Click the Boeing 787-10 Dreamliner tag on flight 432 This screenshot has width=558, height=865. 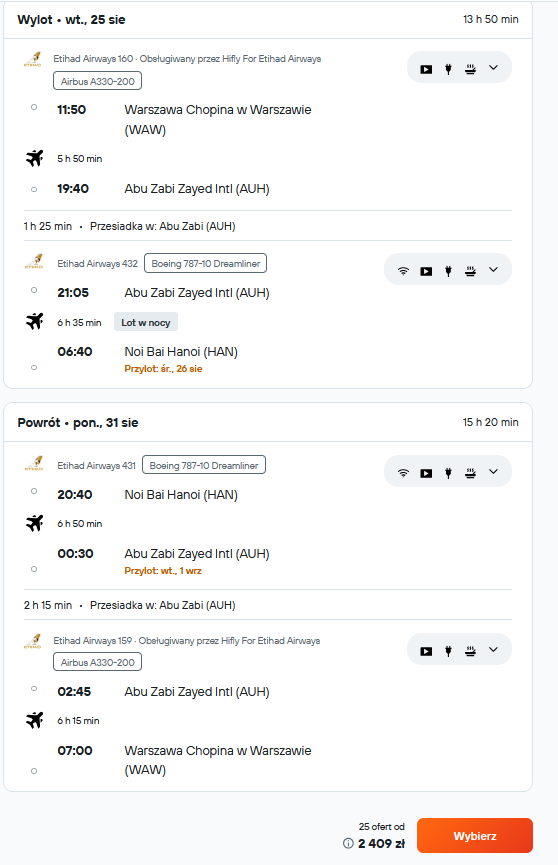click(x=205, y=264)
